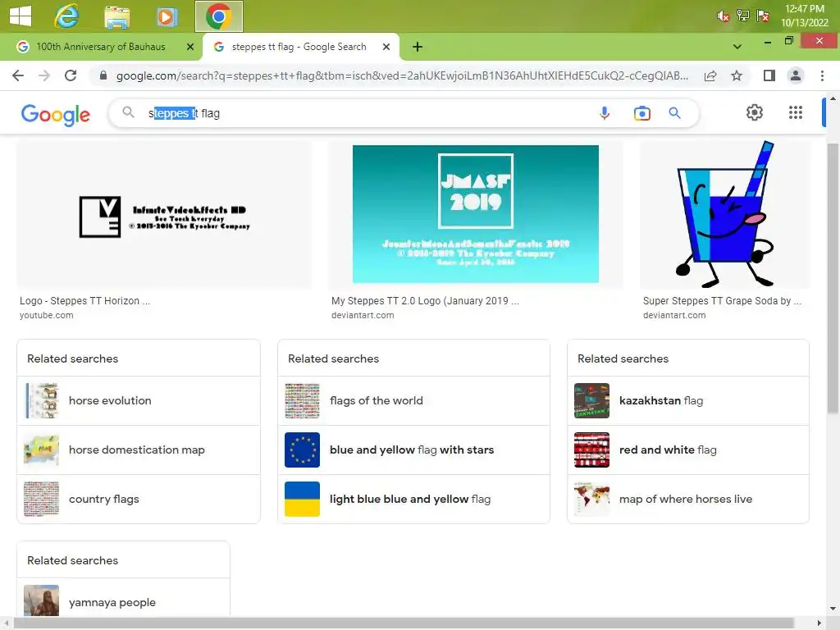This screenshot has height=630, width=840.
Task: Click the EU flag related-search thumbnail
Action: tap(302, 450)
